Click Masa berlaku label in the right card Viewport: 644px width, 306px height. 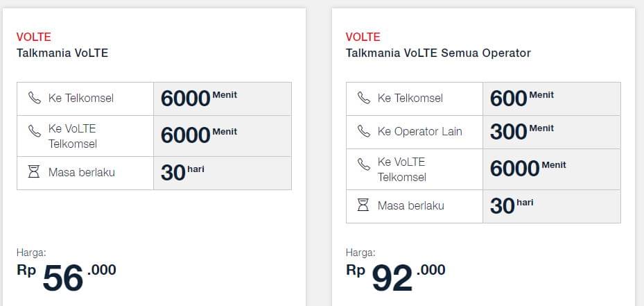pyautogui.click(x=410, y=205)
